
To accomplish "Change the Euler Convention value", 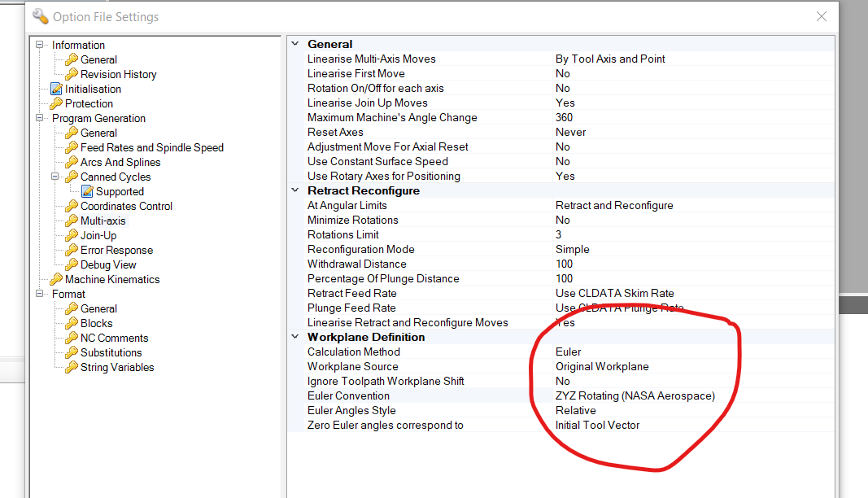I will [635, 395].
